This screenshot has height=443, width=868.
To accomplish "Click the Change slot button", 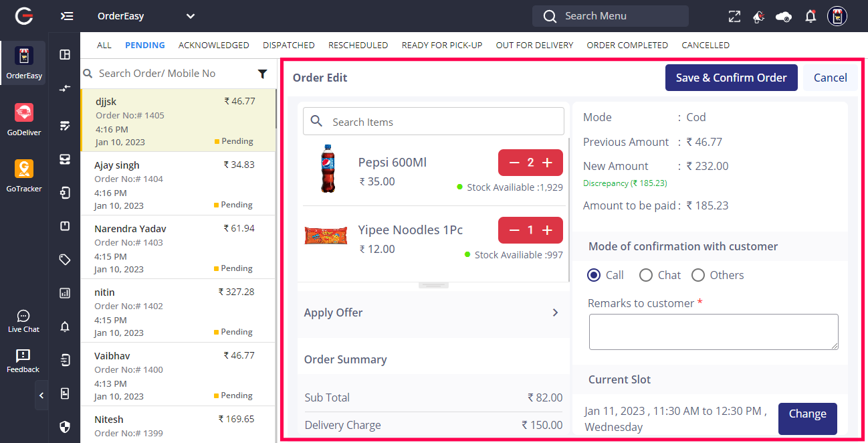I will click(x=807, y=414).
